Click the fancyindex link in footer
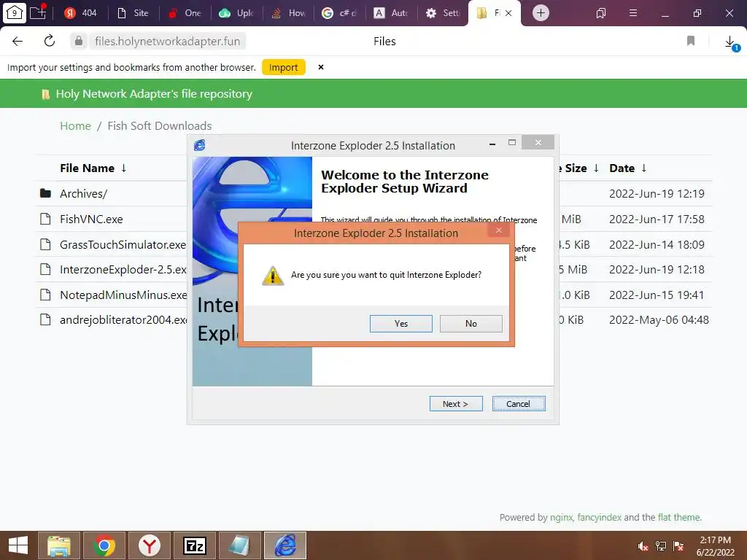This screenshot has height=560, width=747. (600, 517)
